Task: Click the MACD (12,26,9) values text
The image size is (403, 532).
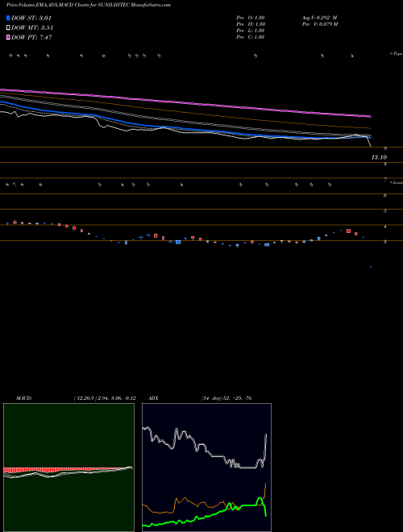Action: [x=105, y=398]
